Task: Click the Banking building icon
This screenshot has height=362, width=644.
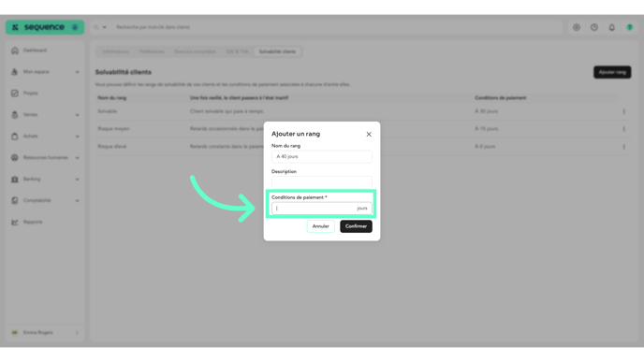Action: pyautogui.click(x=15, y=179)
